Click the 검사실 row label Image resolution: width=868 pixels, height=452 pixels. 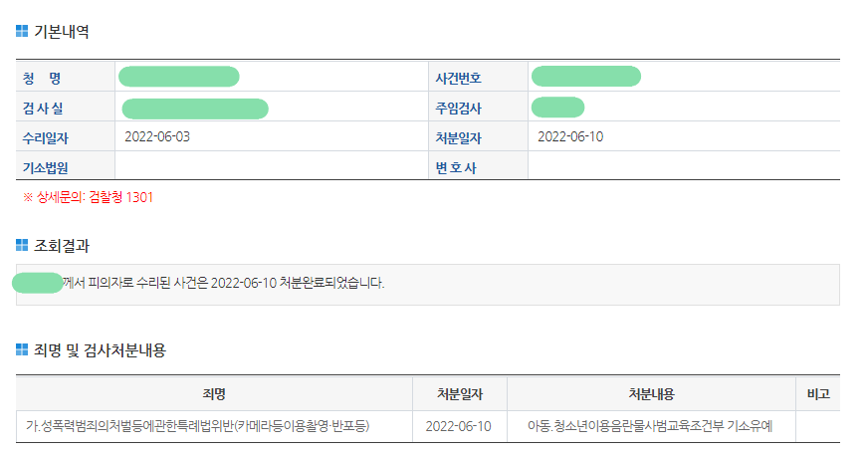coord(43,108)
